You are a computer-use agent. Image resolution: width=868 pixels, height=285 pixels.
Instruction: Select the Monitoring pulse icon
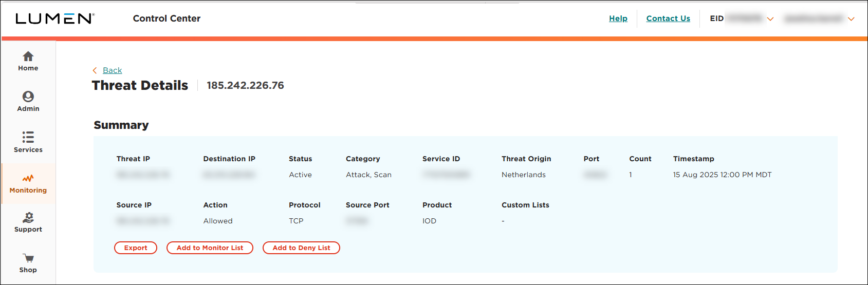28,178
